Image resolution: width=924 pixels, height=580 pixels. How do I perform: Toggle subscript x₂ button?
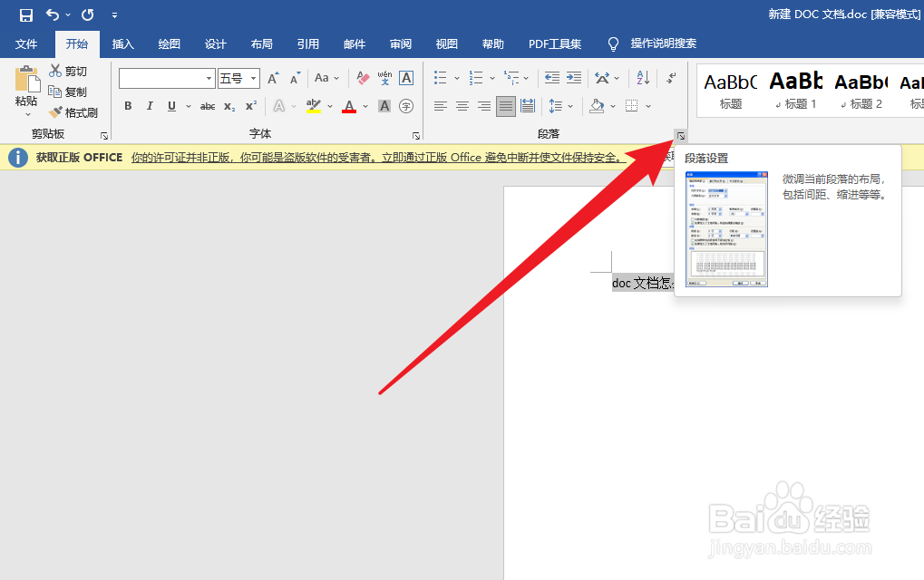229,107
